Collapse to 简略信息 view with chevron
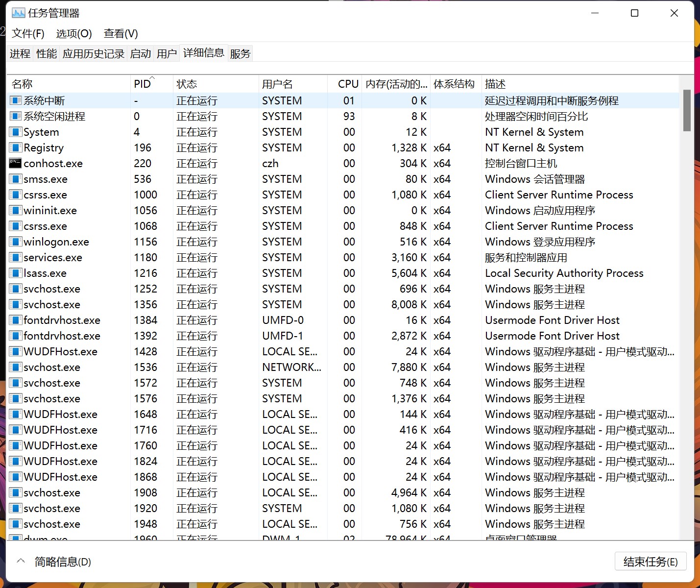The image size is (700, 588). point(21,561)
